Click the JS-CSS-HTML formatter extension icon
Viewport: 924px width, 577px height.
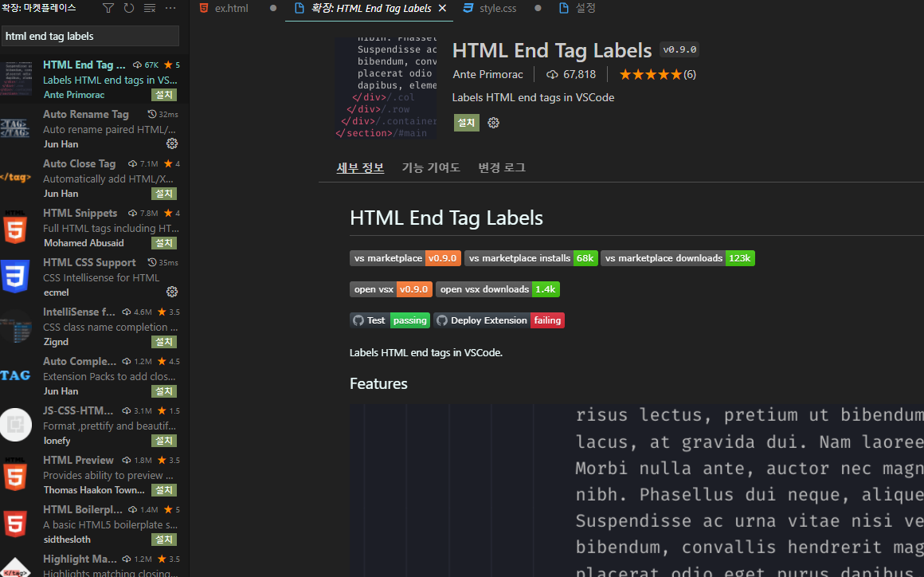[15, 424]
